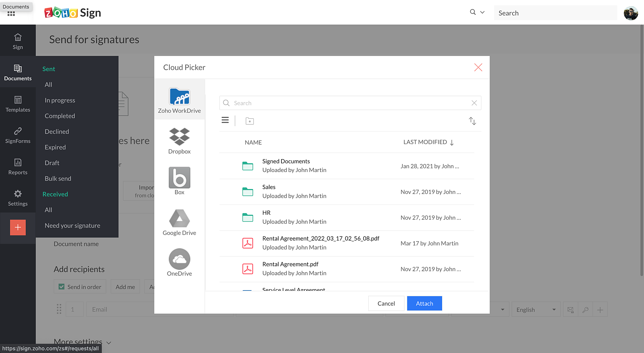Click the Received heading in submenu

pos(55,194)
